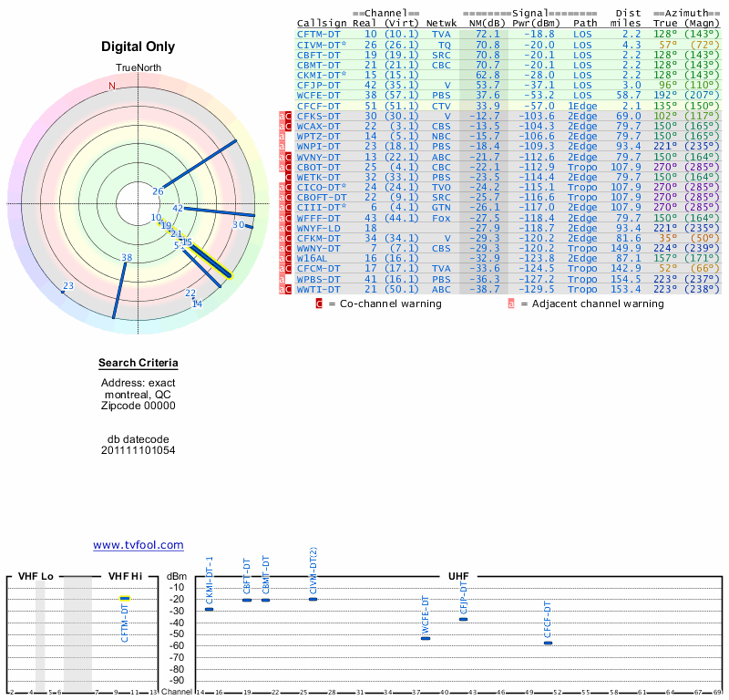Viewport: 729px width, 700px height.
Task: Click channel 38 label on radar plot
Action: [127, 258]
